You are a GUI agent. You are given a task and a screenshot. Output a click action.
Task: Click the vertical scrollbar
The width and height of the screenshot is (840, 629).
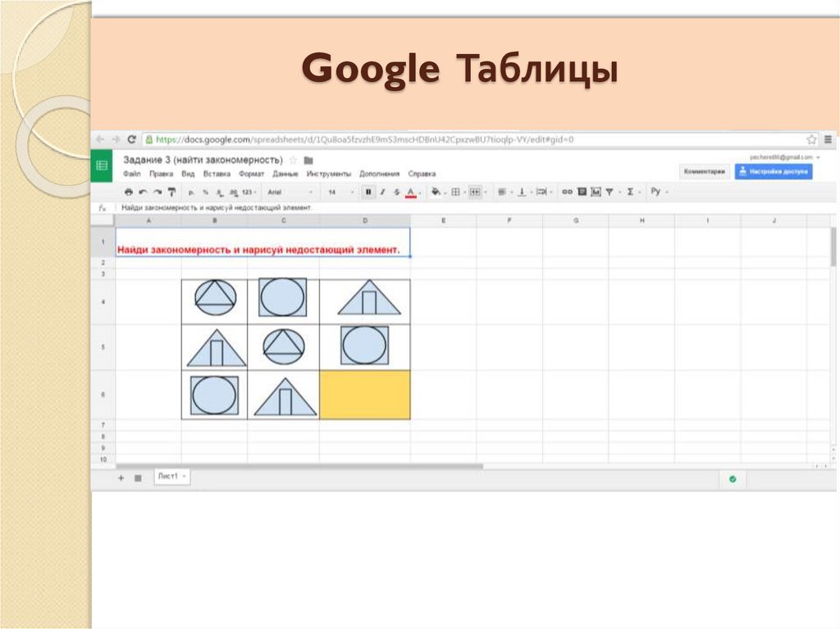[x=833, y=247]
